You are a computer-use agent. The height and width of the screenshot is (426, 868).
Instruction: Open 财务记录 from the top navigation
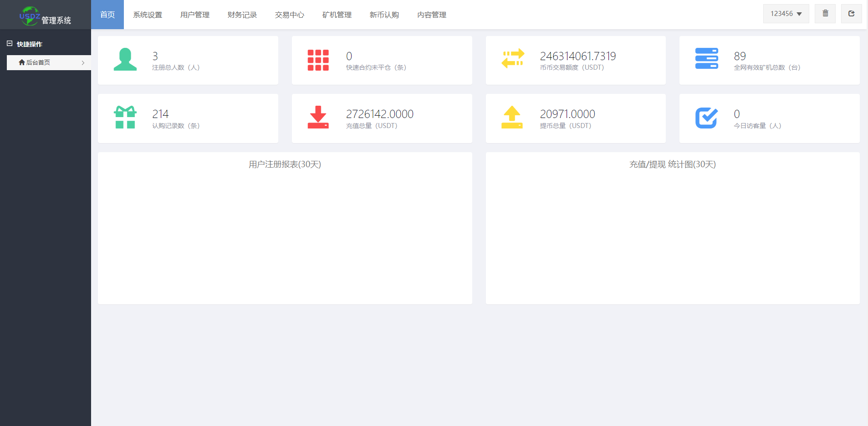pos(242,14)
